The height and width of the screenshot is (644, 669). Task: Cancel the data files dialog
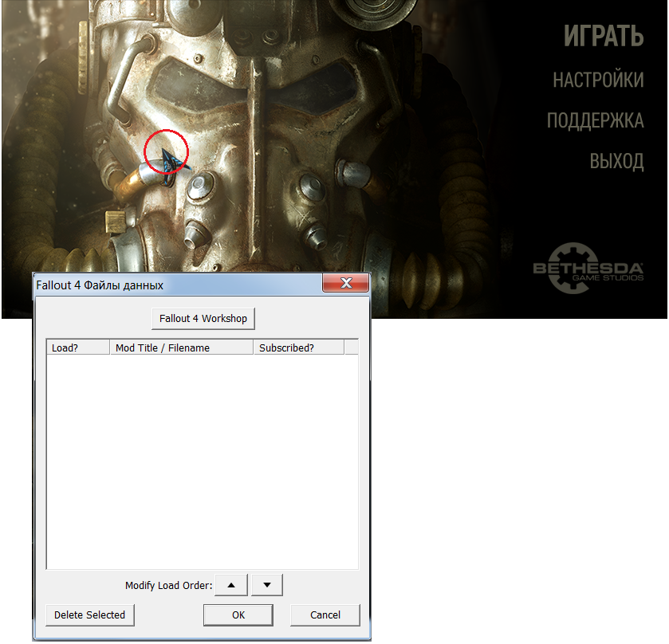325,615
